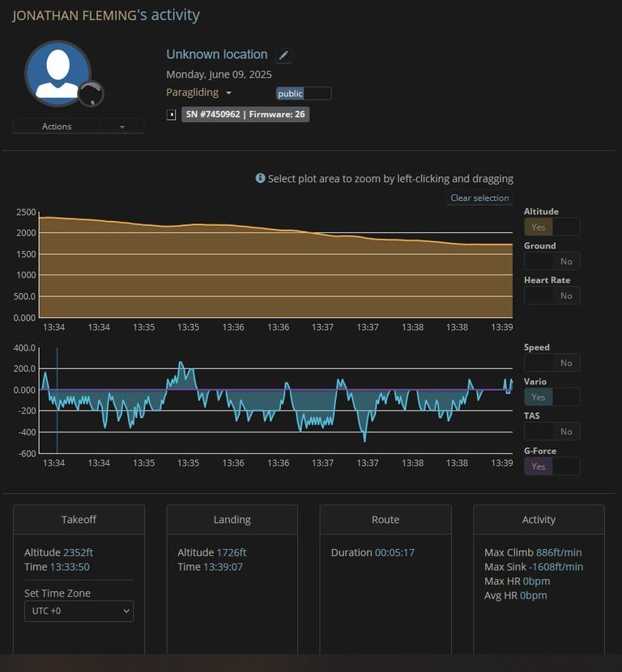Click the Max Sink value -1608ft/min

click(556, 567)
